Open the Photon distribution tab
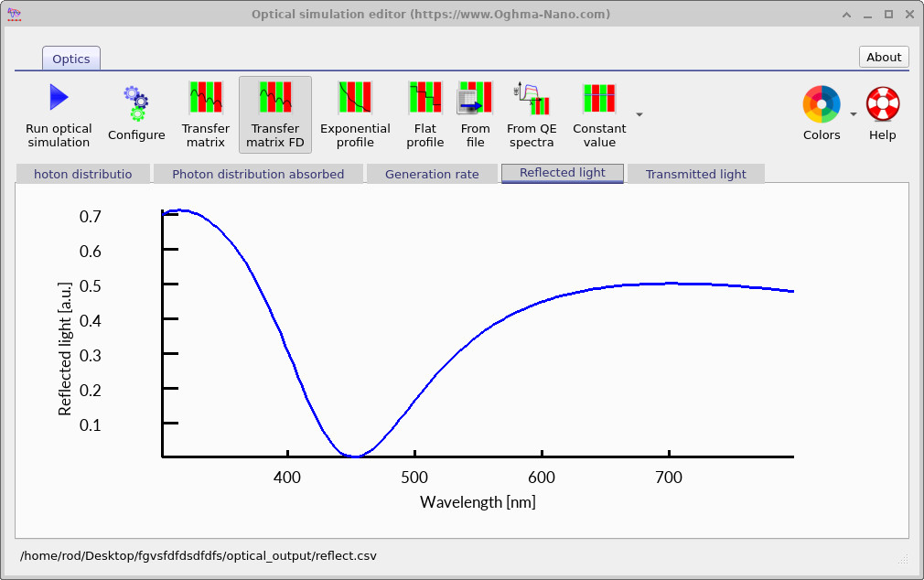Image resolution: width=924 pixels, height=580 pixels. point(82,174)
